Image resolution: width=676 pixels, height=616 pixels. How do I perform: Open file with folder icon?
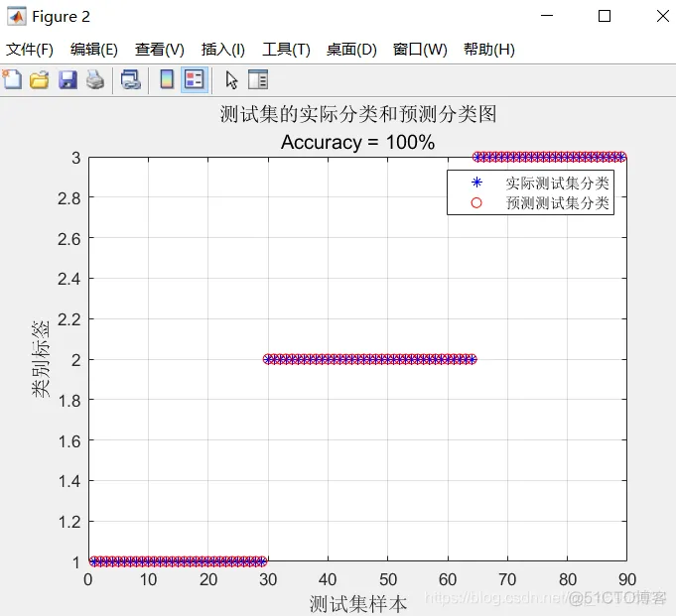pos(40,79)
